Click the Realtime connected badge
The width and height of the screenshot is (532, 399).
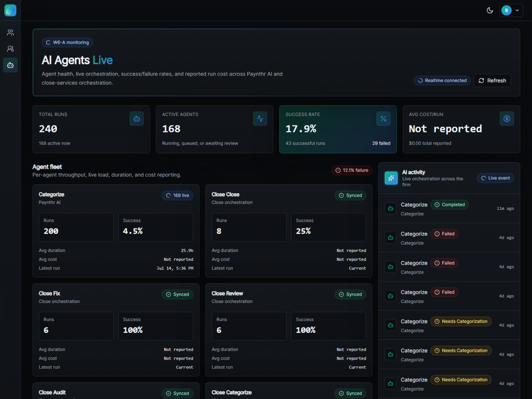tap(442, 80)
